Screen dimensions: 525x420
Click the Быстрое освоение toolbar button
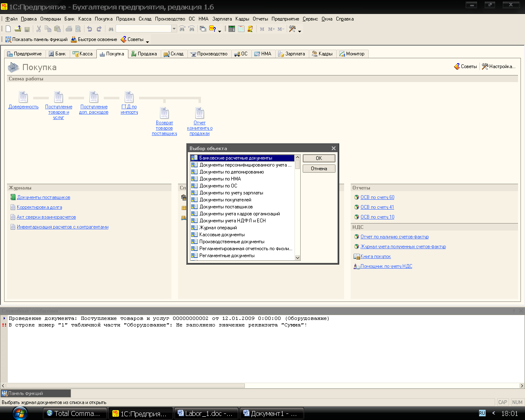[x=94, y=39]
